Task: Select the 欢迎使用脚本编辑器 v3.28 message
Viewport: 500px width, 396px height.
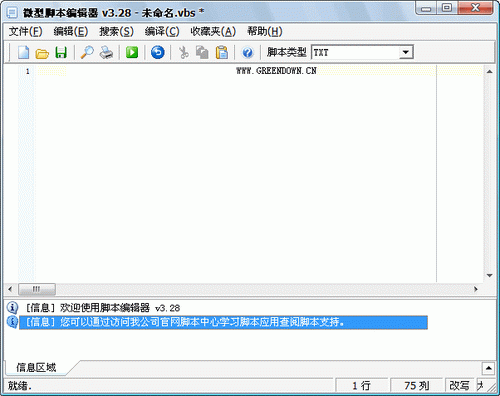Action: [103, 308]
